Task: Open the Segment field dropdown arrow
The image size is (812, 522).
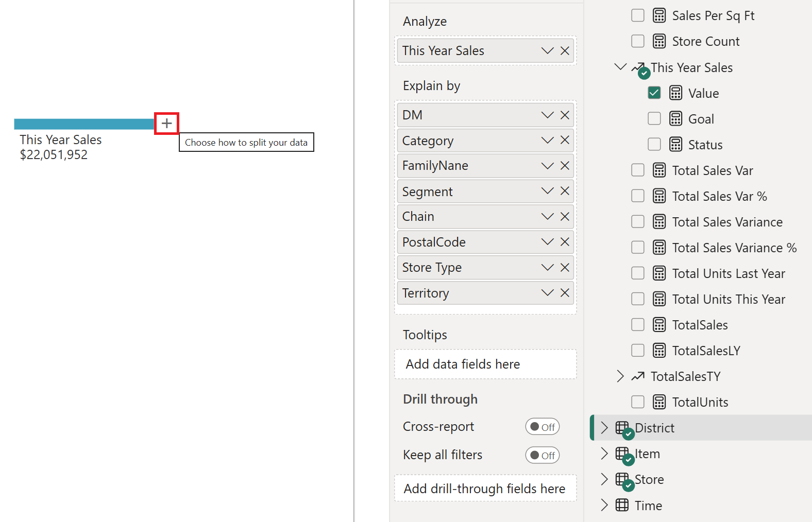Action: click(547, 192)
